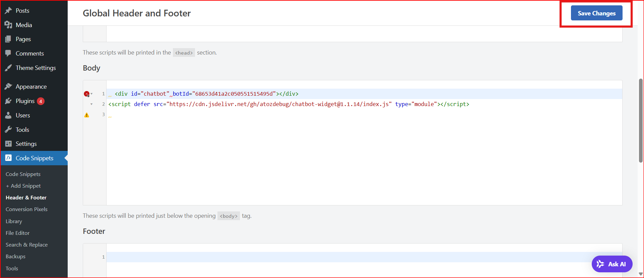Image resolution: width=644 pixels, height=278 pixels.
Task: Click the red error marker on line 1
Action: tap(86, 94)
